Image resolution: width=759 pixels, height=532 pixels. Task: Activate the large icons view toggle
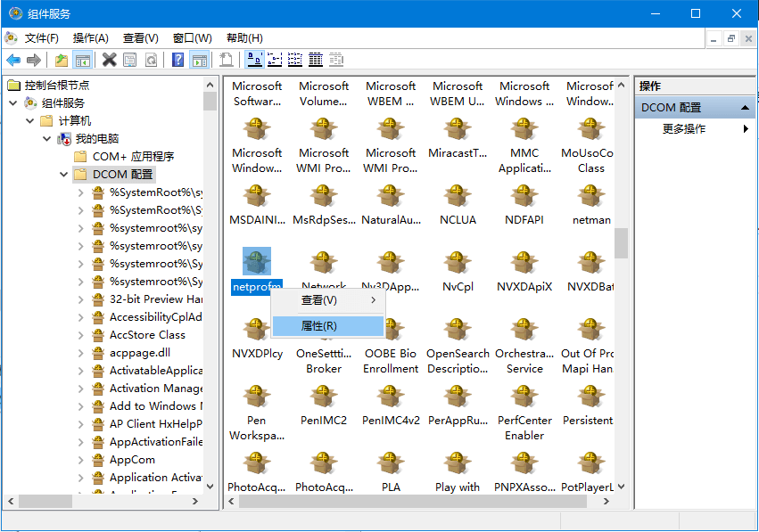(254, 60)
